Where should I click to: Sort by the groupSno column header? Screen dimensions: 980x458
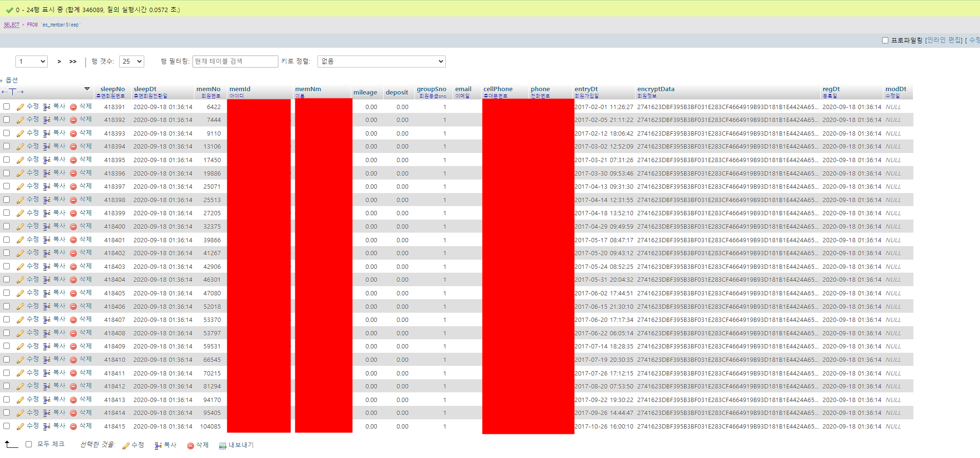click(x=431, y=89)
